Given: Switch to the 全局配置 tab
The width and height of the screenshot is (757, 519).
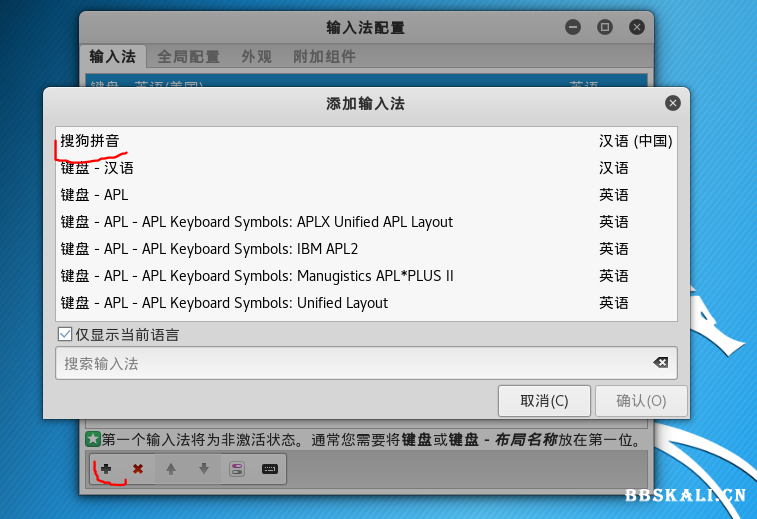Looking at the screenshot, I should tap(188, 57).
